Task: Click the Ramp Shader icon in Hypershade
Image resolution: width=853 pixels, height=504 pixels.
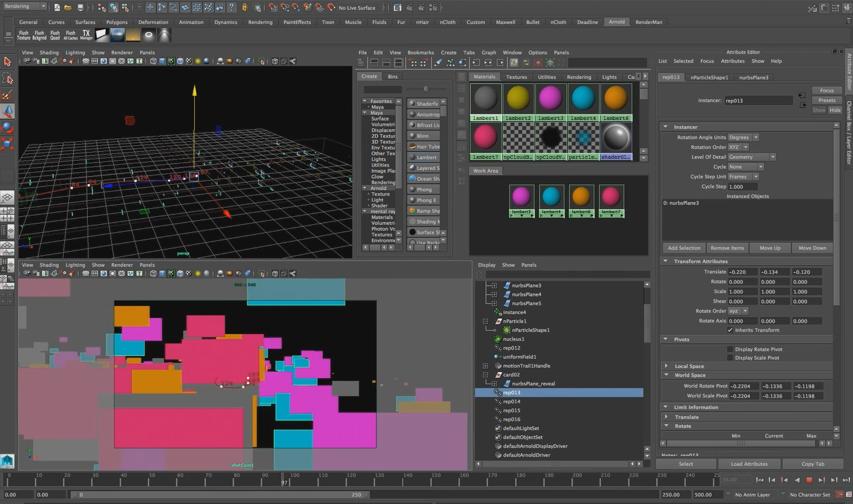Action: click(426, 211)
